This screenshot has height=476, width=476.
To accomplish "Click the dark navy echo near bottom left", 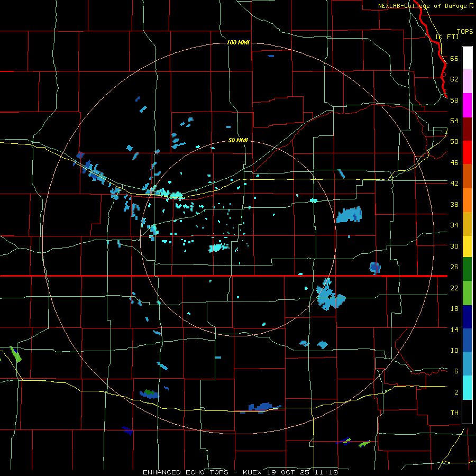I will tap(127, 431).
